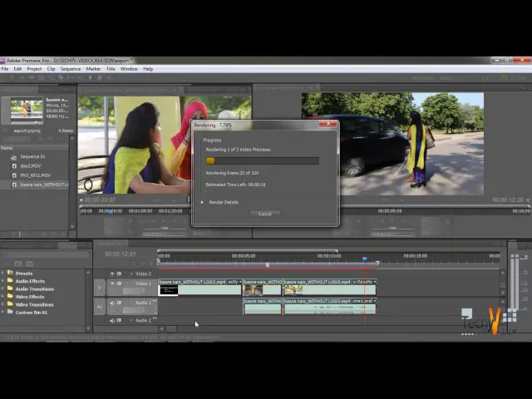Toggle Video 1 track output eye

coord(112,283)
